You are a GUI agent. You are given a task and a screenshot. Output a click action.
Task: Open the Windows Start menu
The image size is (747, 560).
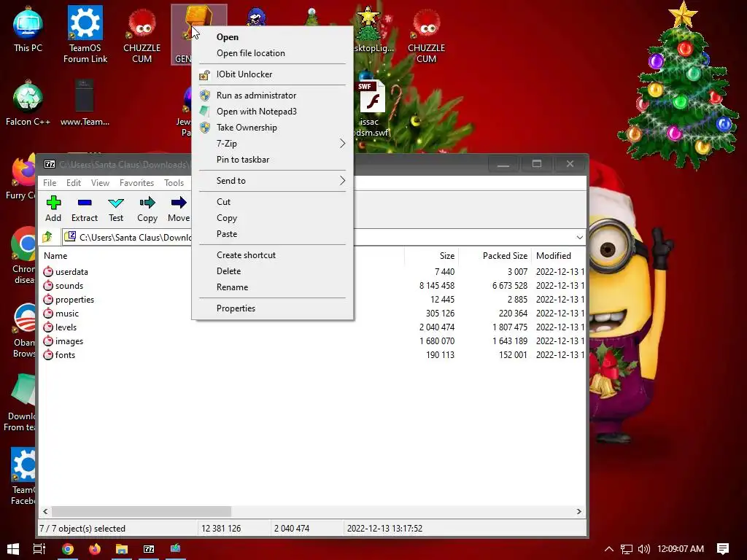[x=13, y=548]
